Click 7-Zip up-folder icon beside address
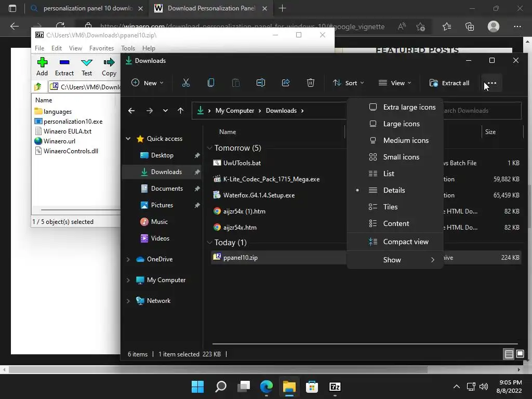532x399 pixels. coord(38,87)
